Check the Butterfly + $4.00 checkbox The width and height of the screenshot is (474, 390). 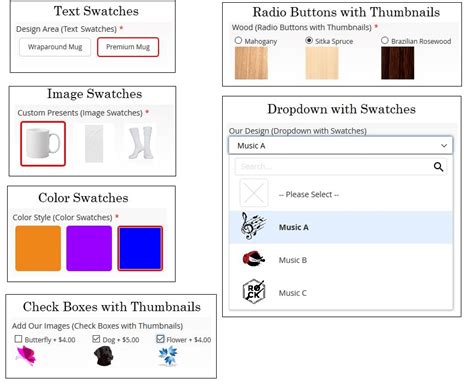18,339
